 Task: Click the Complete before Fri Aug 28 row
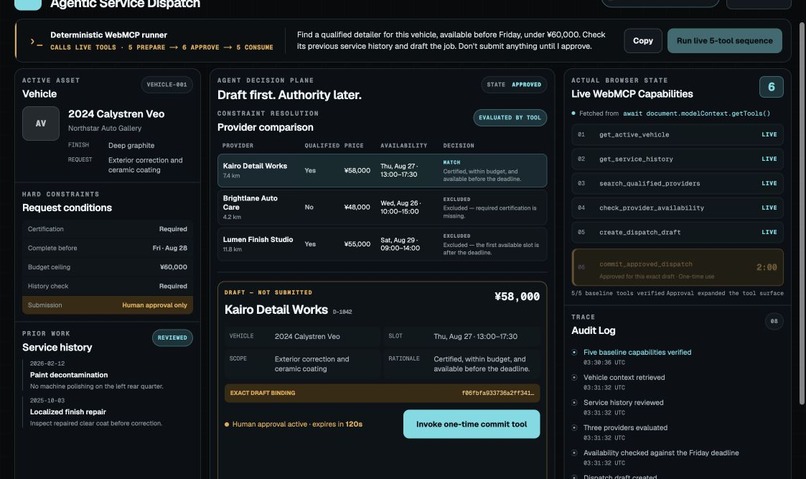107,248
